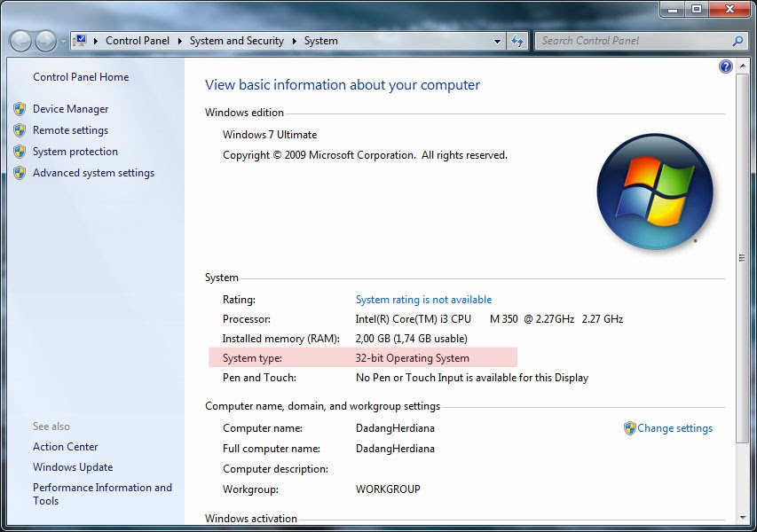Click 2,00 GB (1,74 GB usable) value

click(411, 339)
